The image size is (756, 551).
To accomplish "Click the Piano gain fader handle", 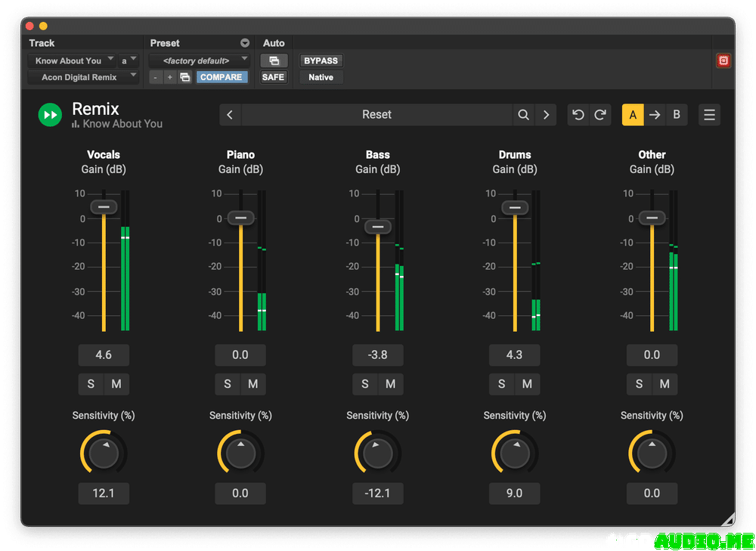I will (240, 218).
